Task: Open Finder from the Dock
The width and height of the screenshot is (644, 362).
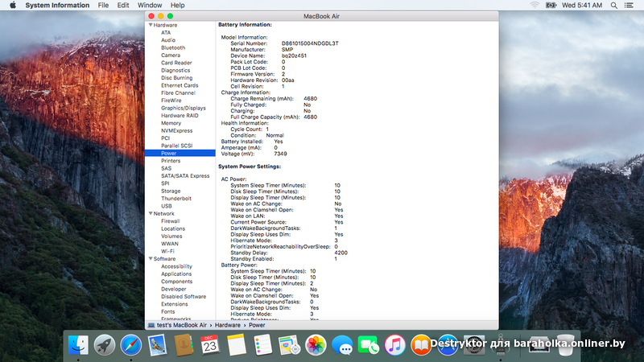Action: click(x=78, y=345)
